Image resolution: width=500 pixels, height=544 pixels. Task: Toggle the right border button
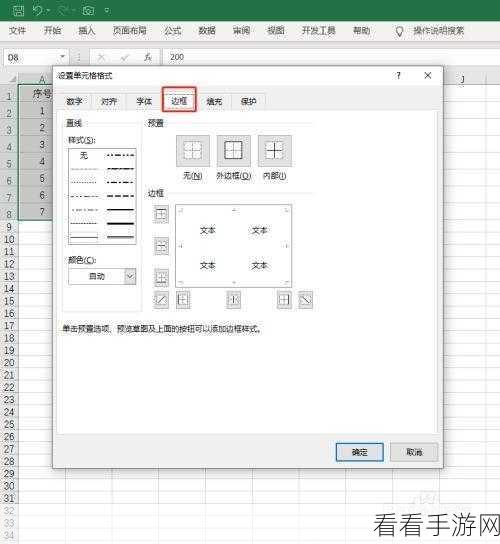[x=284, y=300]
